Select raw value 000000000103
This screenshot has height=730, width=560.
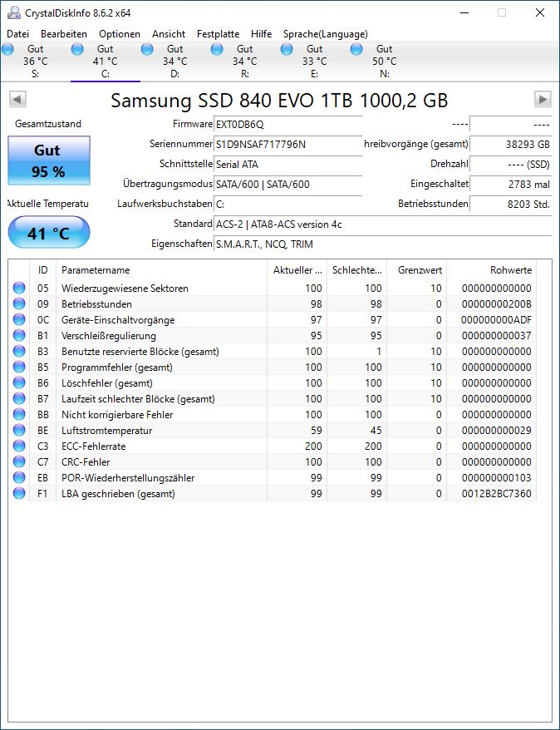point(496,478)
